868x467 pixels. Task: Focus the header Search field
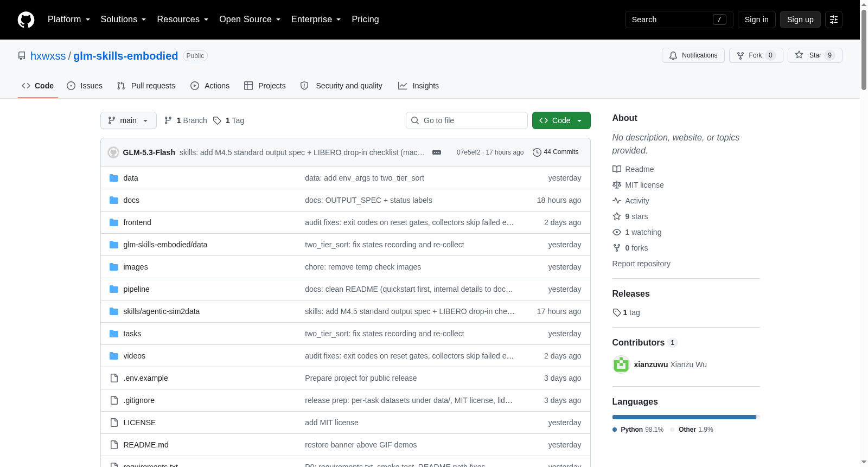click(x=679, y=20)
